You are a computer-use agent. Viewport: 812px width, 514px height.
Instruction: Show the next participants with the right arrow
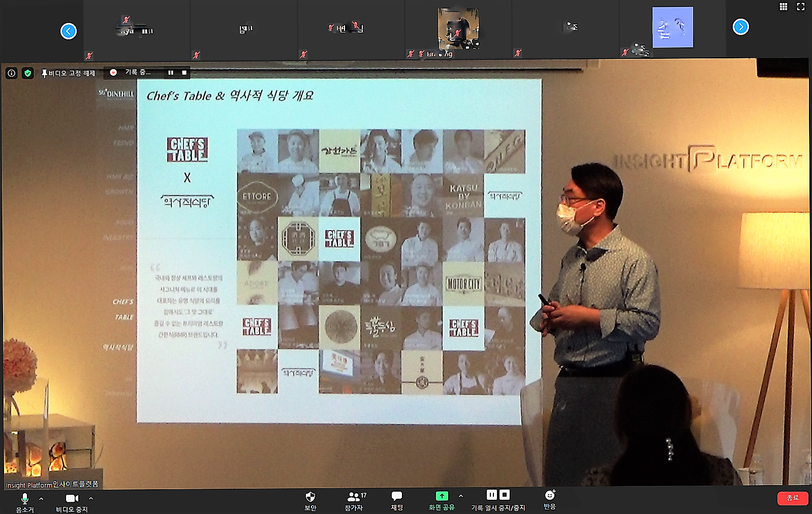(x=741, y=27)
